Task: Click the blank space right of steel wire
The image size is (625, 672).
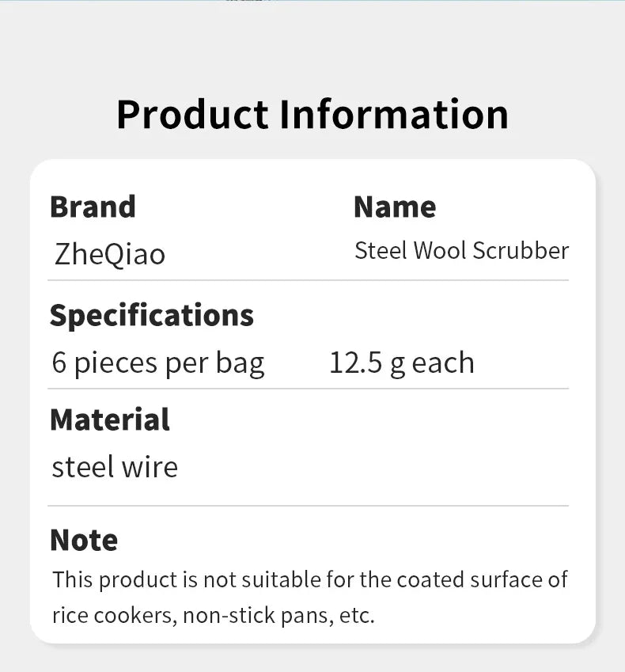Action: click(373, 467)
